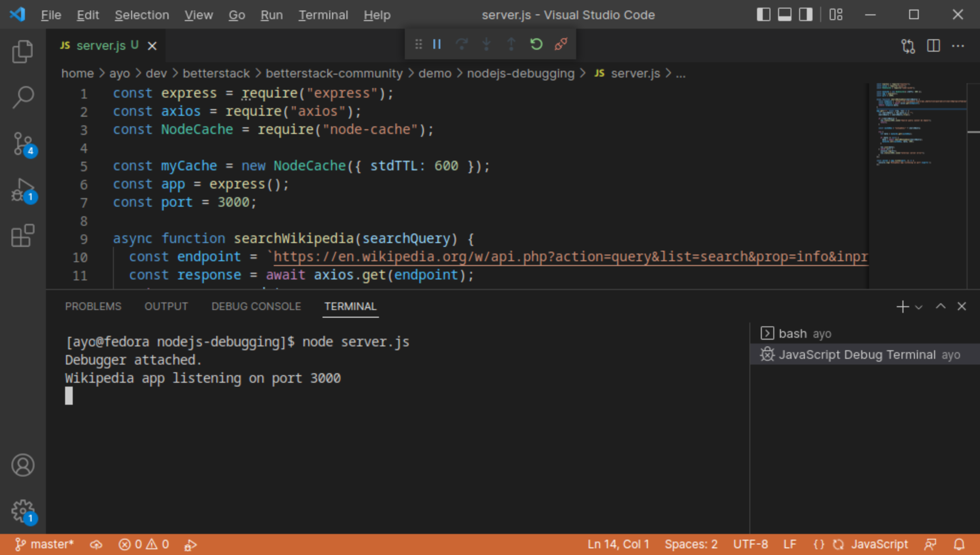Disconnect the debugger
Image resolution: width=980 pixels, height=555 pixels.
[x=561, y=44]
